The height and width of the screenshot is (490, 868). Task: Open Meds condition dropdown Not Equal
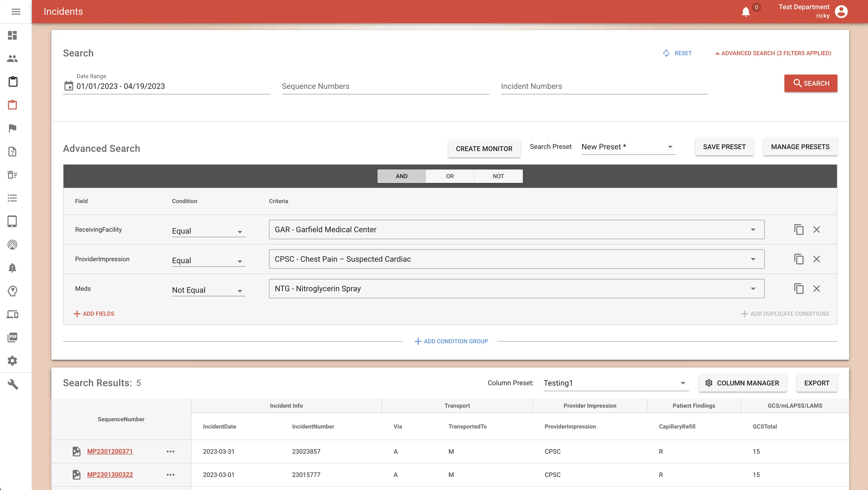[209, 290]
